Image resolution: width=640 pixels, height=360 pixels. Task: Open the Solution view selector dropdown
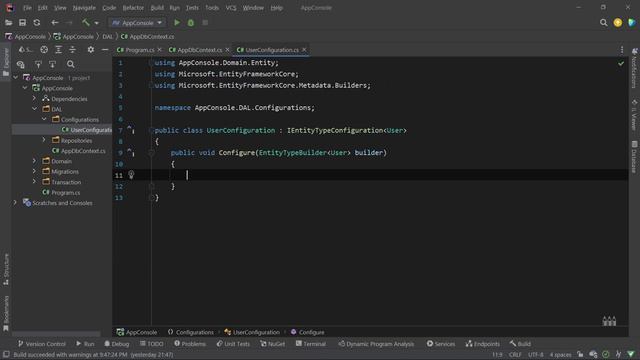click(25, 50)
